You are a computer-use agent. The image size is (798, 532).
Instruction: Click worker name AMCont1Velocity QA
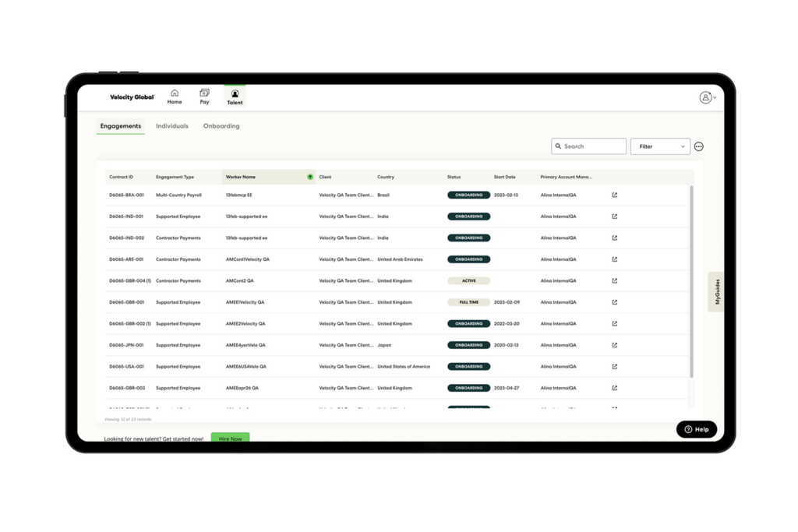(x=247, y=259)
